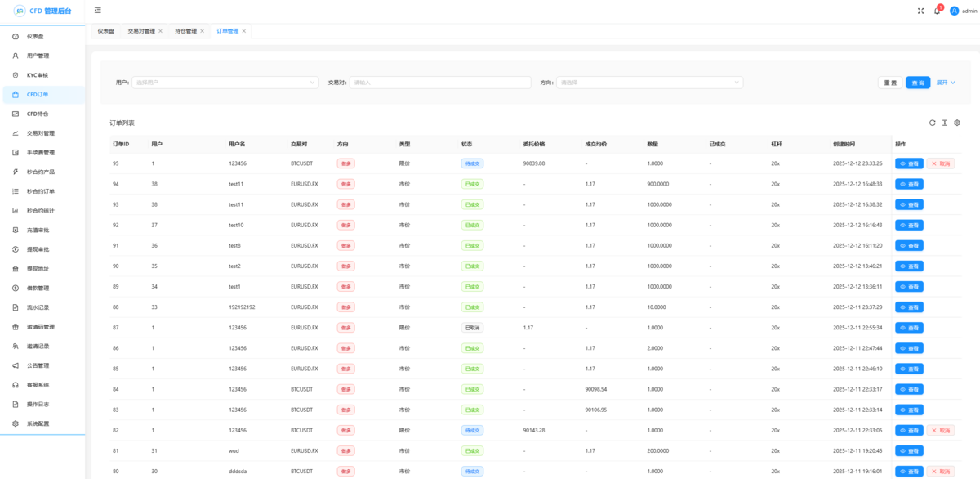The image size is (980, 479).
Task: Open the 方向 filter dropdown
Action: tap(649, 83)
